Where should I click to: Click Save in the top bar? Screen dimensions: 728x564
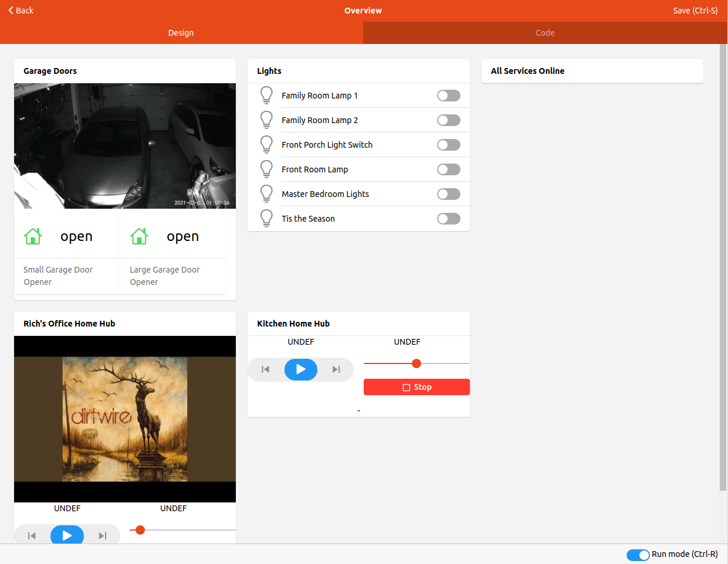(x=695, y=10)
